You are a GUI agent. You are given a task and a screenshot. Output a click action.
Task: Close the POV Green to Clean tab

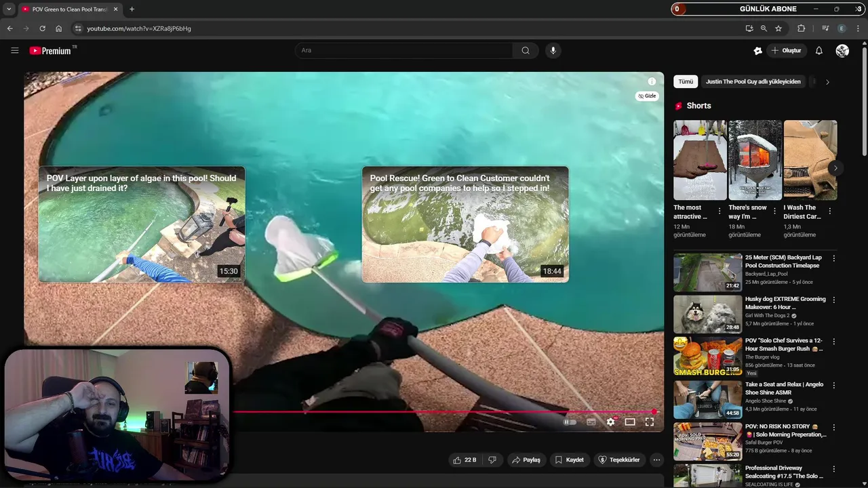(x=116, y=9)
